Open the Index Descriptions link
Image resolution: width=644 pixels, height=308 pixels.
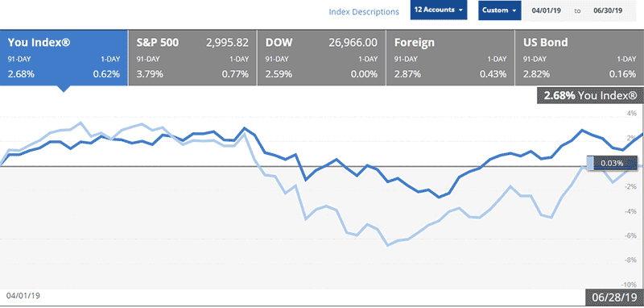364,11
